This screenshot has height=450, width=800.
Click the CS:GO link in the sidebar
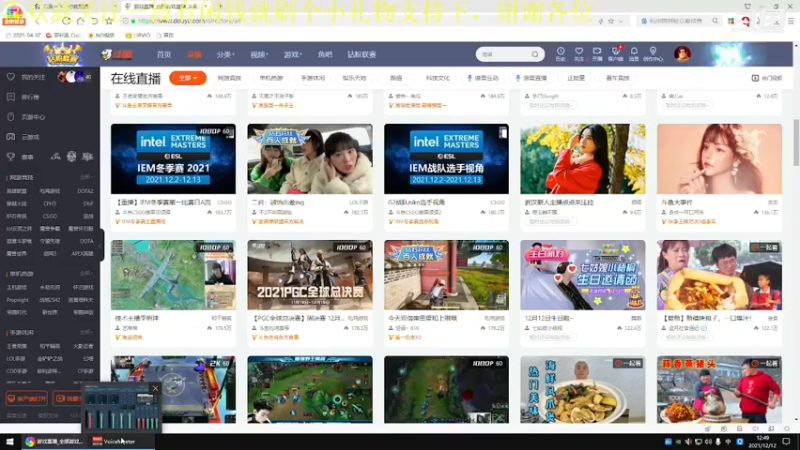(x=50, y=216)
